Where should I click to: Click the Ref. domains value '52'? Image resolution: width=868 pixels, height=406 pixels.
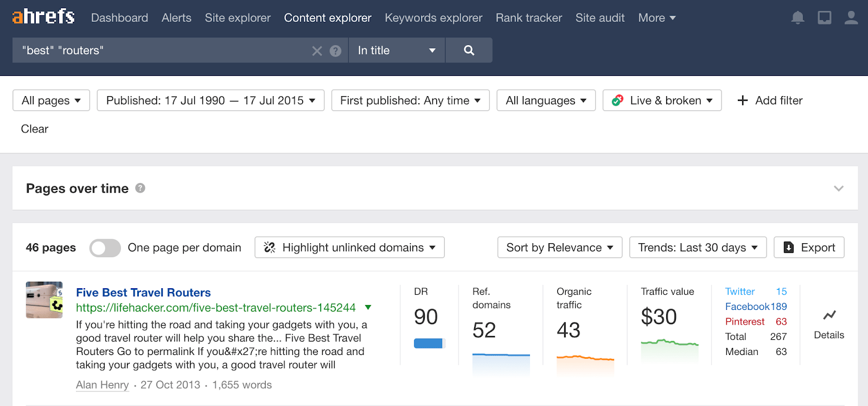(484, 331)
